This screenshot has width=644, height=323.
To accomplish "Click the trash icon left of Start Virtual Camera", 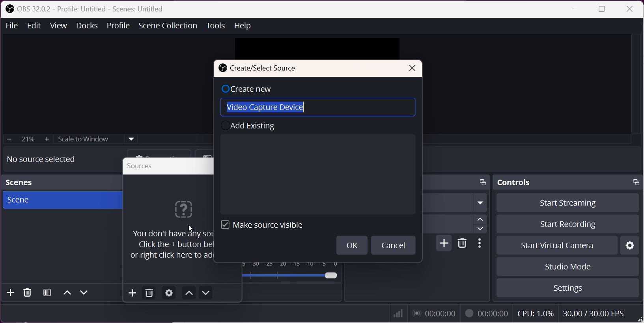I will click(462, 243).
